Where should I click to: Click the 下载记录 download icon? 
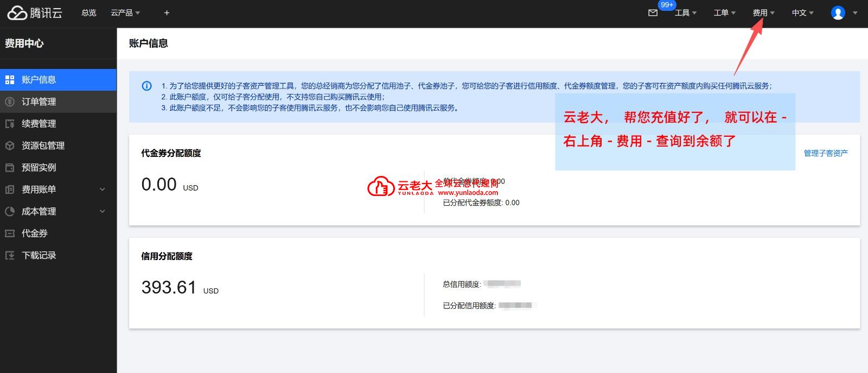coord(10,255)
